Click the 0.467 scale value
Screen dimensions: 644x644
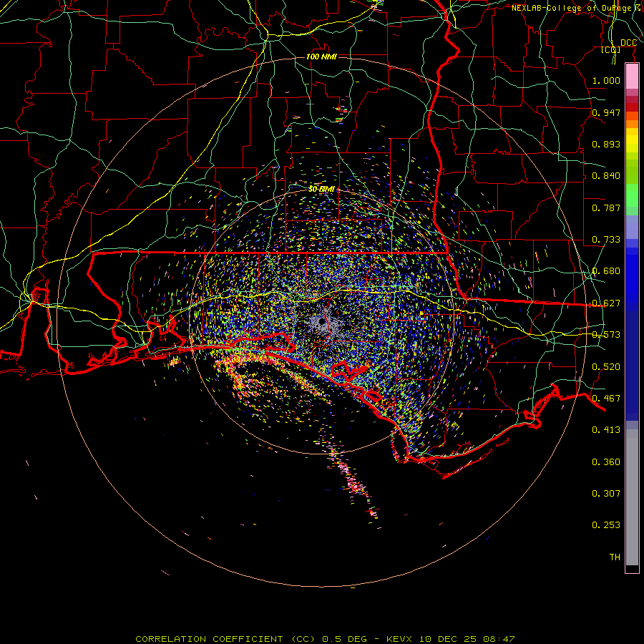coord(606,399)
